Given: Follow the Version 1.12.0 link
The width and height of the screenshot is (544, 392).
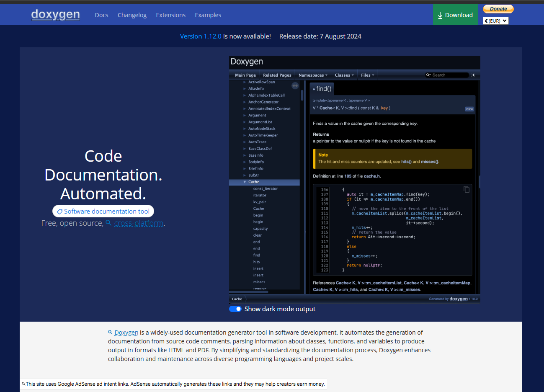Looking at the screenshot, I should coord(201,36).
